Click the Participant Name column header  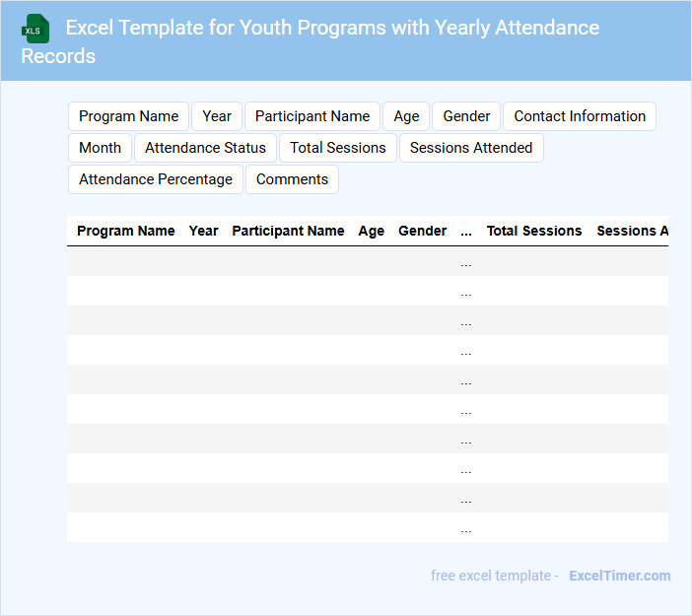(288, 231)
